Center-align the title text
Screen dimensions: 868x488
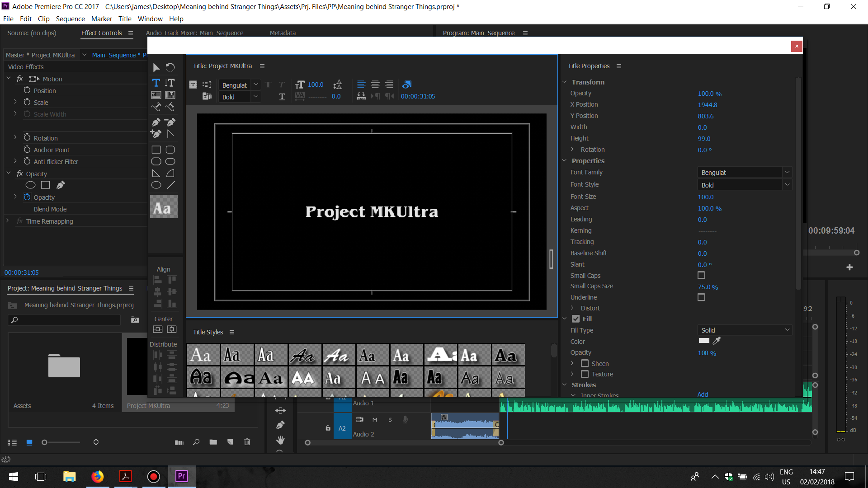coord(375,84)
